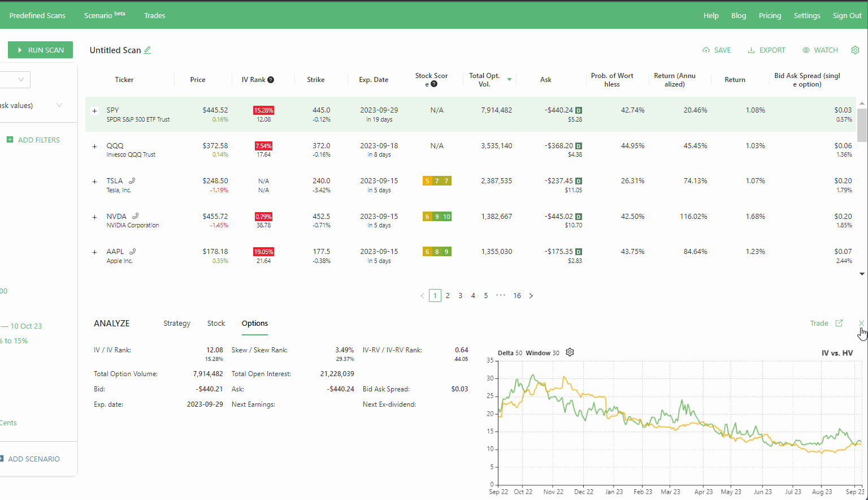Click the D badge in SPY Ask cell
868x500 pixels.
[579, 110]
